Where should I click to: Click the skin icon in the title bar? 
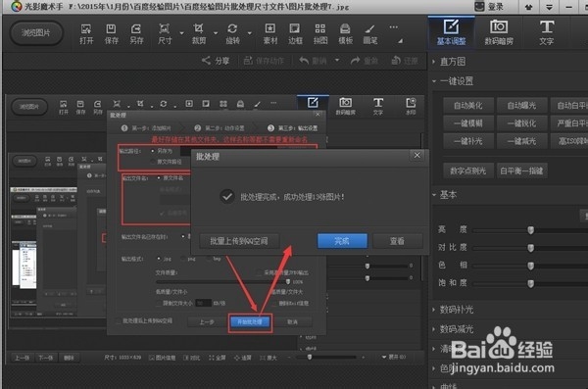coord(529,7)
